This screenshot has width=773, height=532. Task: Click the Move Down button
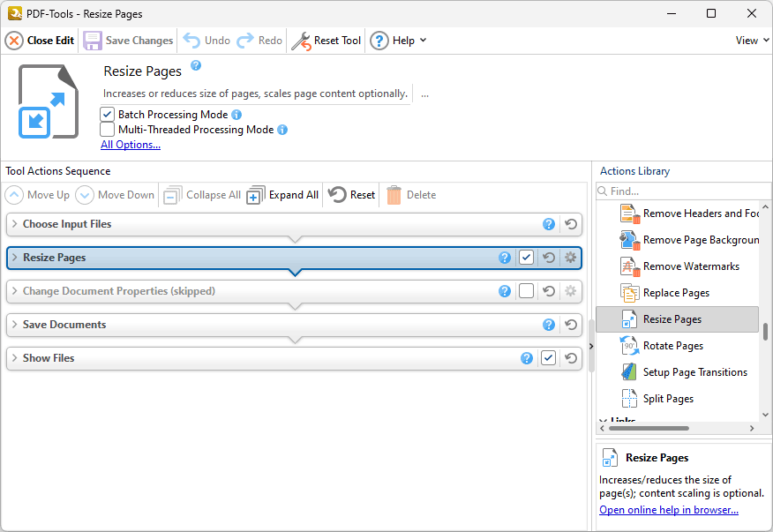[115, 195]
